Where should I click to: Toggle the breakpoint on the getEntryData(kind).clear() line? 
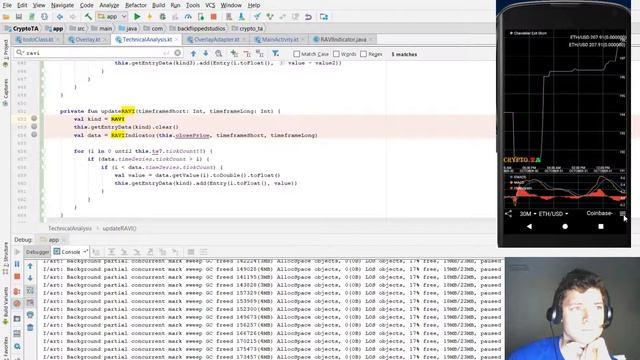[34, 127]
